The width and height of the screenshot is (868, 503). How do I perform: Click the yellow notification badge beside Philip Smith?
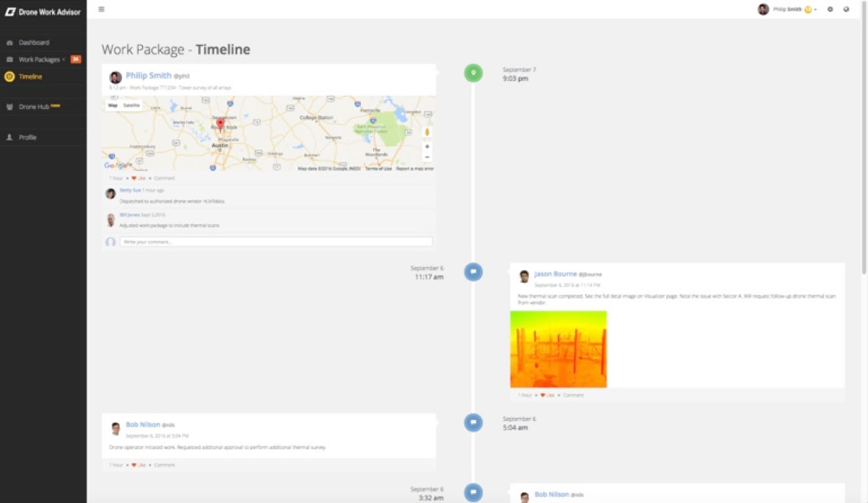[x=808, y=9]
